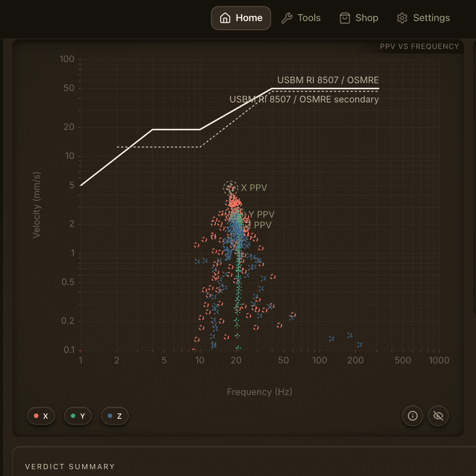Click the Tools wrench icon
Viewport: 476px width, 476px height.
[x=287, y=18]
